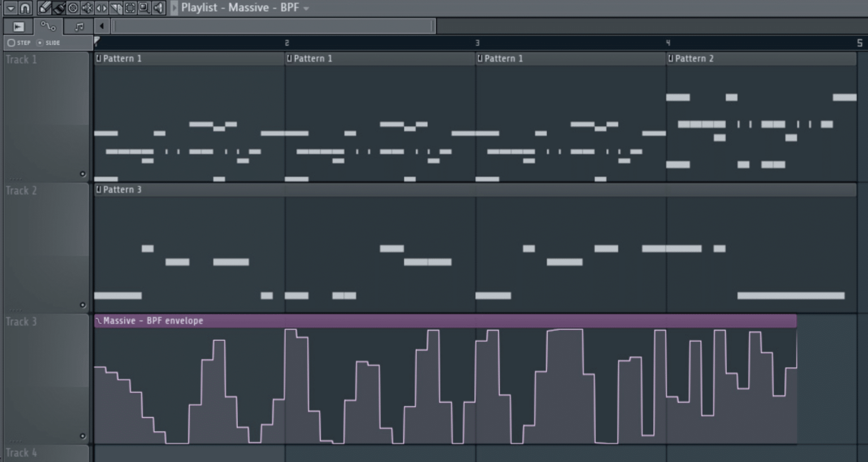
Task: Select the Slip editing tool
Action: [x=101, y=8]
